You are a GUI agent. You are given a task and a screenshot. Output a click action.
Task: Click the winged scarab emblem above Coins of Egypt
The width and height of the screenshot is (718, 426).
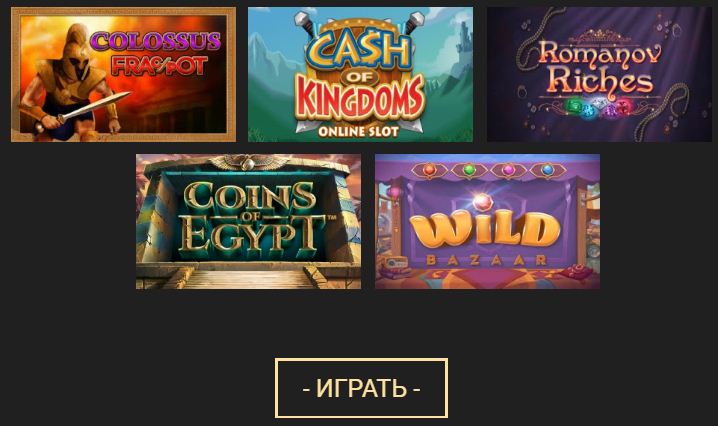tap(249, 162)
